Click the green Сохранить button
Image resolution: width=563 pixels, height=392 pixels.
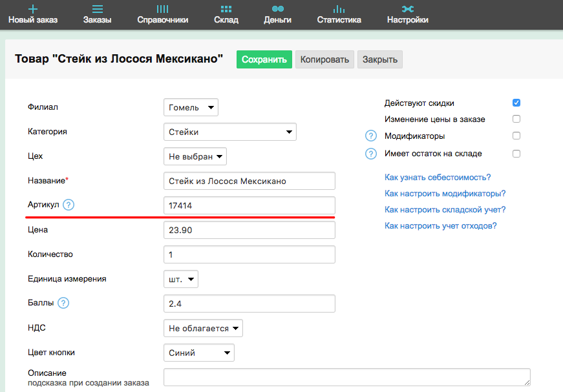click(264, 59)
